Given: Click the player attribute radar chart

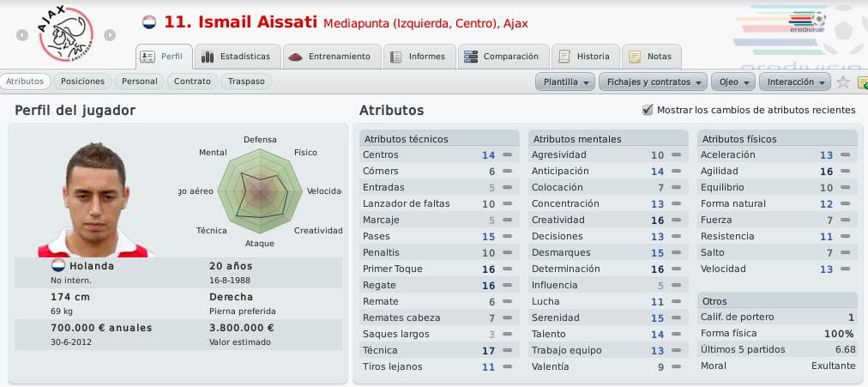Looking at the screenshot, I should (259, 191).
